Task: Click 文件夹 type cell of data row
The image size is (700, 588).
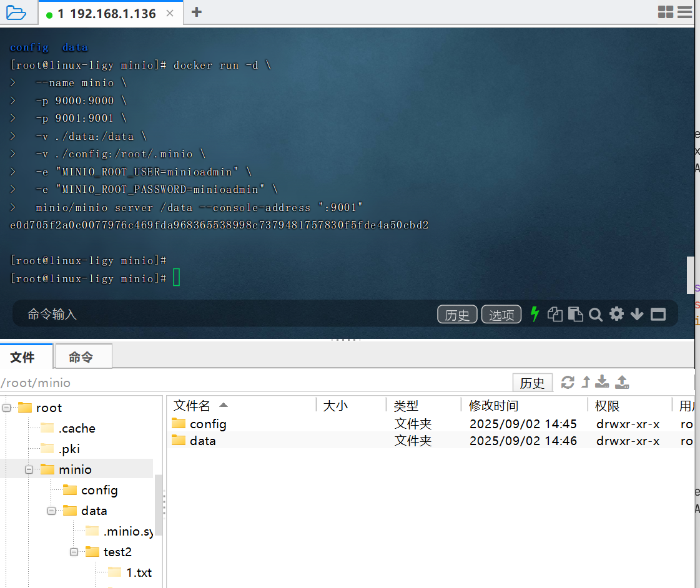Action: click(x=413, y=441)
